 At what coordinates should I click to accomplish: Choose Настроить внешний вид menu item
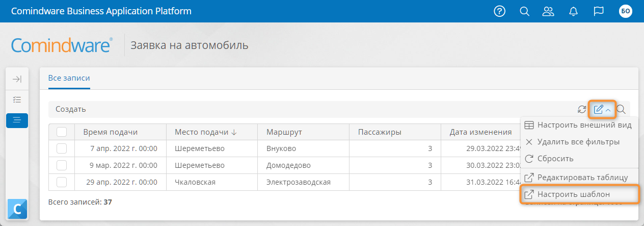(578, 125)
